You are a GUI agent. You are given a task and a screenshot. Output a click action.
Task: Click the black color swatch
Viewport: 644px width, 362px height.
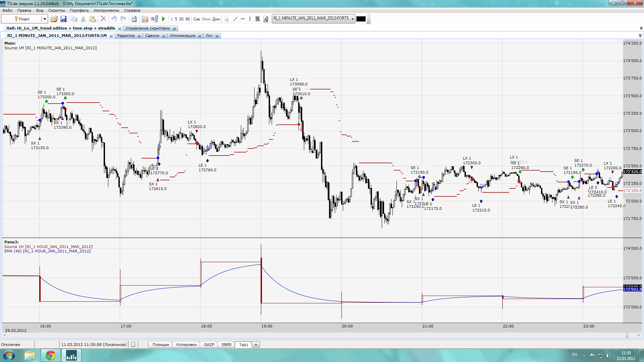point(361,19)
